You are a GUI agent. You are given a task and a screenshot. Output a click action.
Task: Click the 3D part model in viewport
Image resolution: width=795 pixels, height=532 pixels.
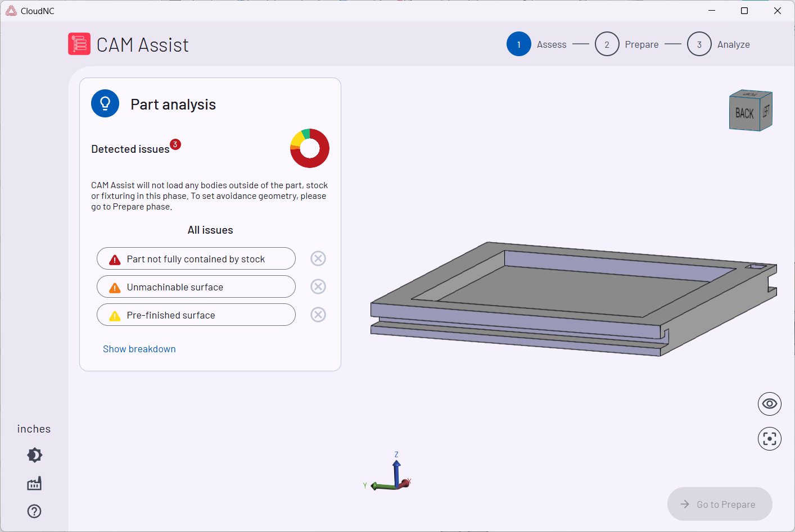click(x=573, y=299)
